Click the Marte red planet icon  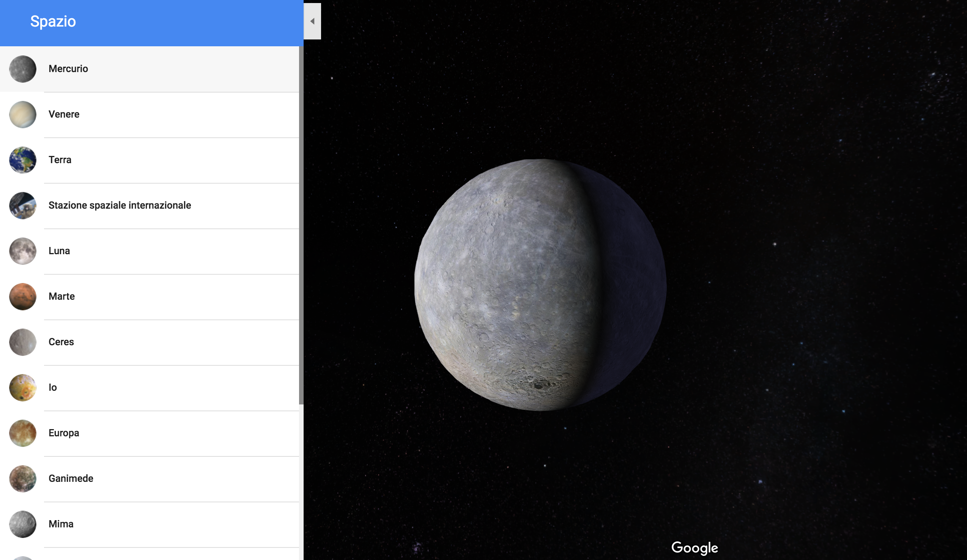[23, 296]
